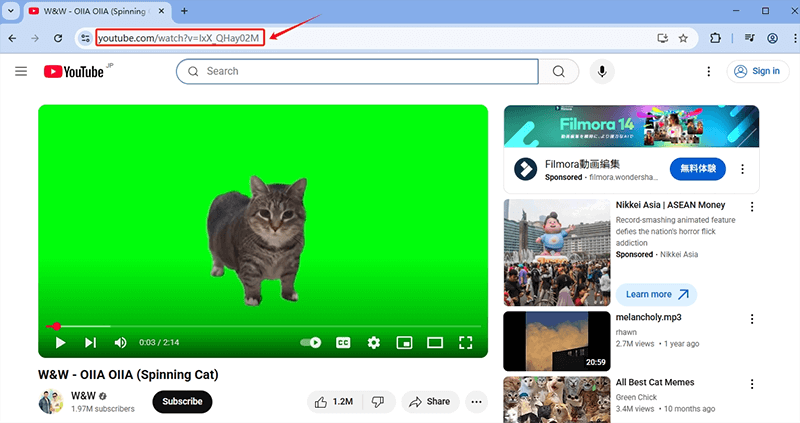The width and height of the screenshot is (800, 423).
Task: Open Nikkei Asia ad options menu
Action: pyautogui.click(x=752, y=207)
